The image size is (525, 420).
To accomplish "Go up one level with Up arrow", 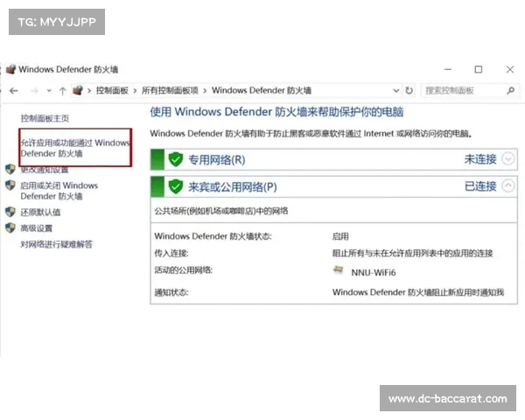I will [x=63, y=91].
